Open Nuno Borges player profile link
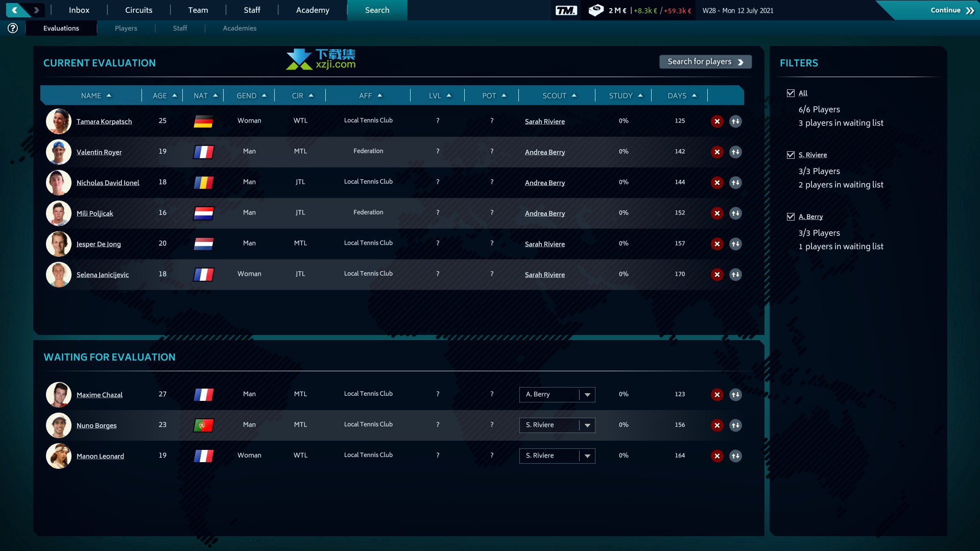The width and height of the screenshot is (980, 551). 97,425
